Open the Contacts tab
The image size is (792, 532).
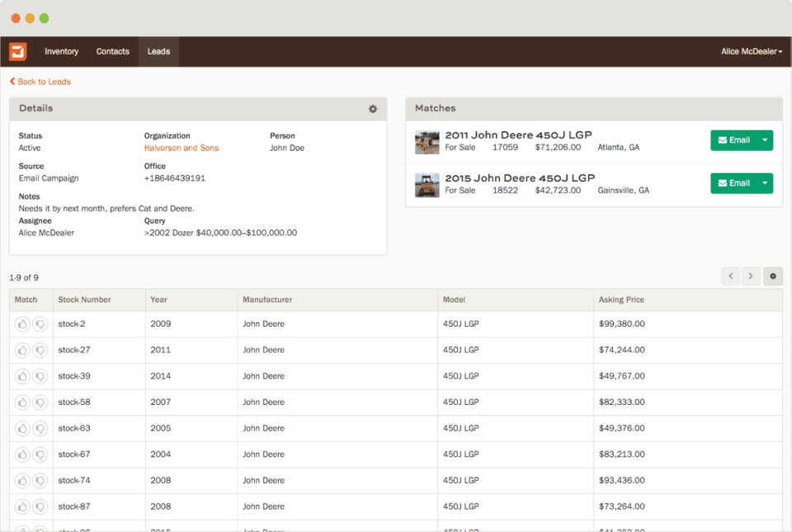click(112, 51)
